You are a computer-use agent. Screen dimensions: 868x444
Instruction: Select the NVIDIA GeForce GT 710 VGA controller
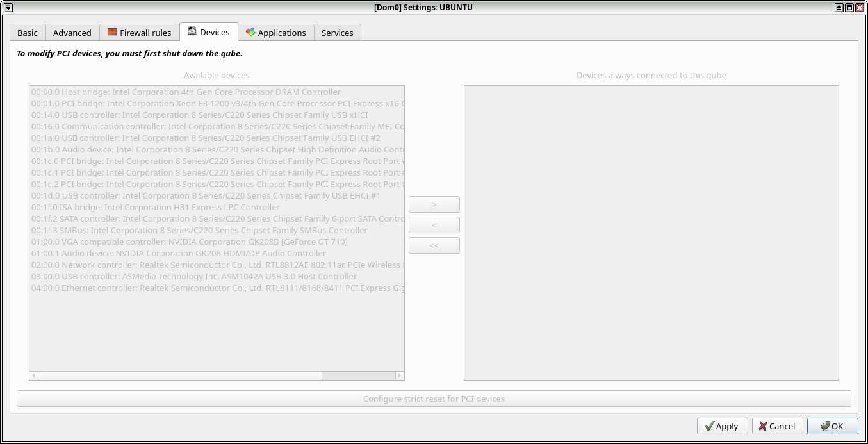tap(190, 242)
